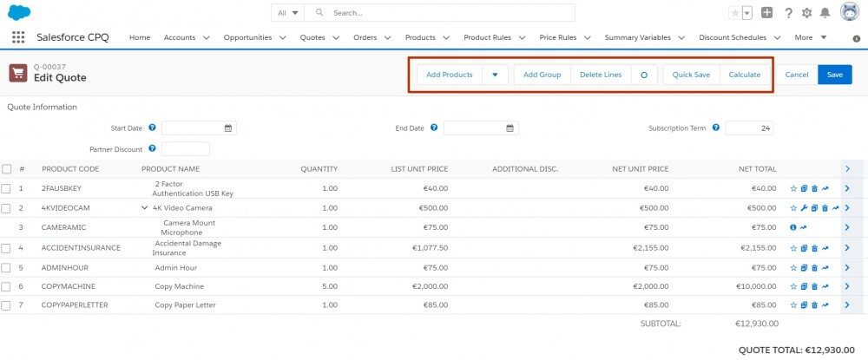
Task: Check the COPYPAPERLETTER row checkbox
Action: [x=5, y=305]
